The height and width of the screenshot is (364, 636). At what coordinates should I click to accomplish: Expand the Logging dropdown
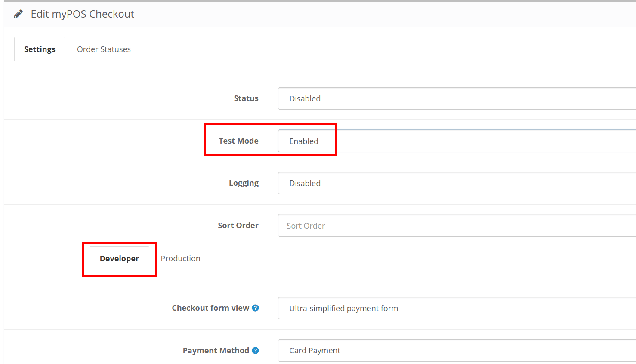(456, 183)
